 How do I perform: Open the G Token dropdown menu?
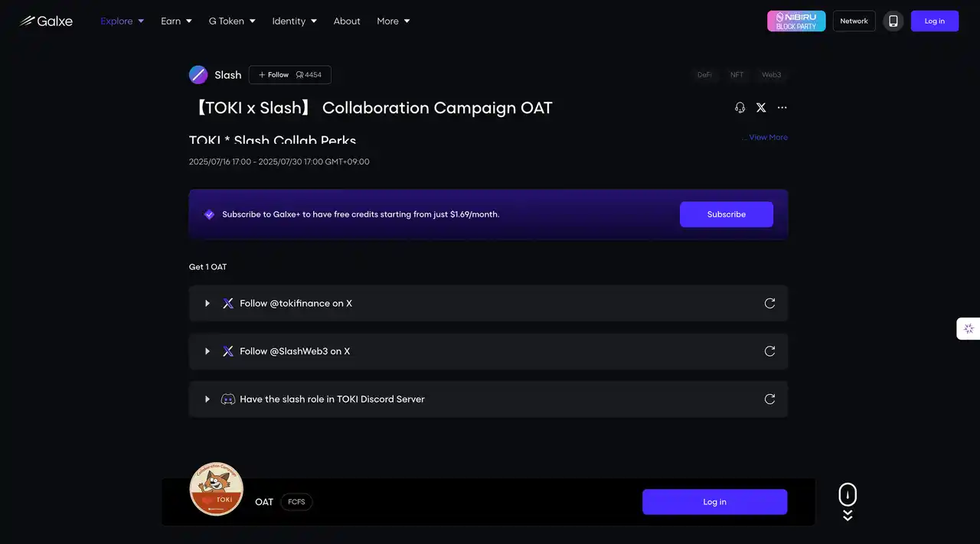232,21
